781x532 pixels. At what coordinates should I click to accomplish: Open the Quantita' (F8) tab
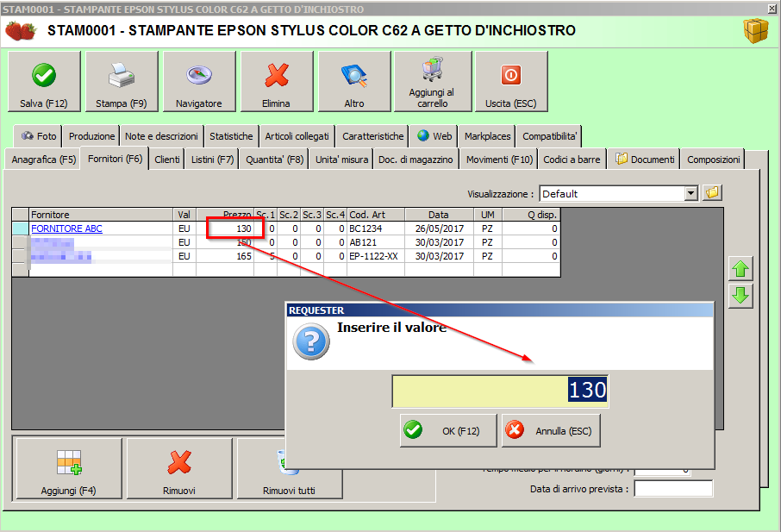274,160
